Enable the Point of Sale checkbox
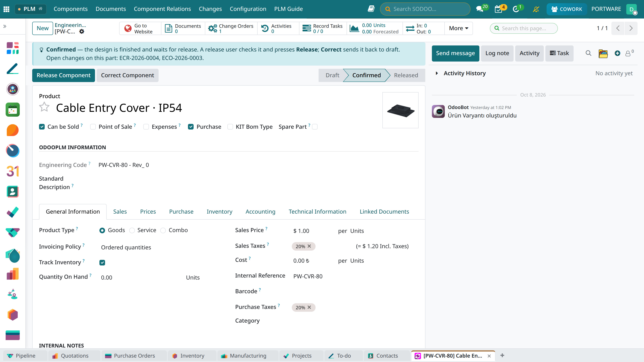The width and height of the screenshot is (644, 362). click(93, 127)
